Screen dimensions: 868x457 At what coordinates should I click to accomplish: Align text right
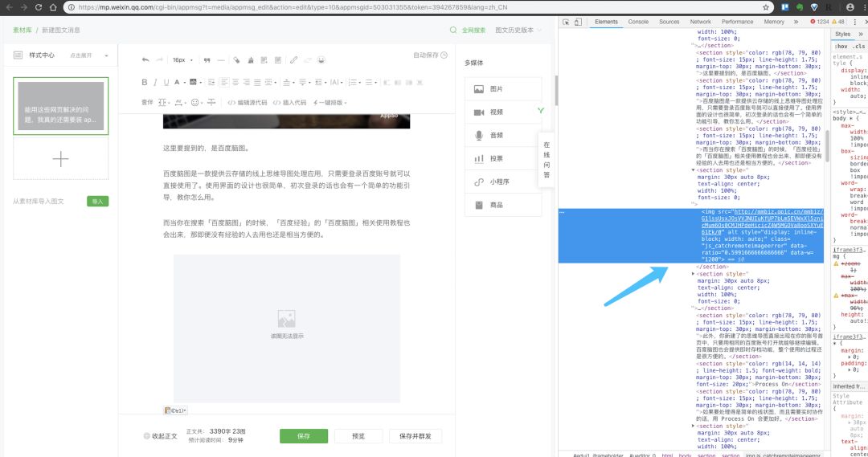click(247, 82)
